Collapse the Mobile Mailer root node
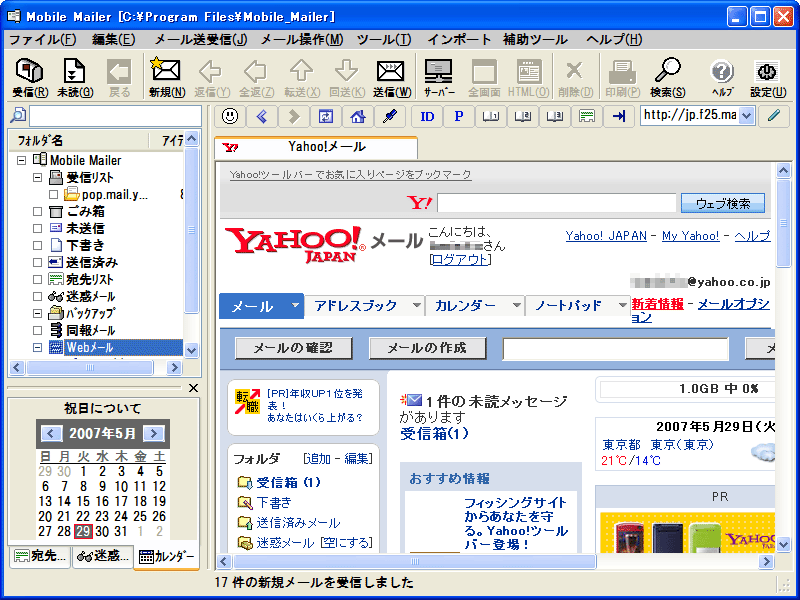The height and width of the screenshot is (600, 800). click(x=21, y=160)
